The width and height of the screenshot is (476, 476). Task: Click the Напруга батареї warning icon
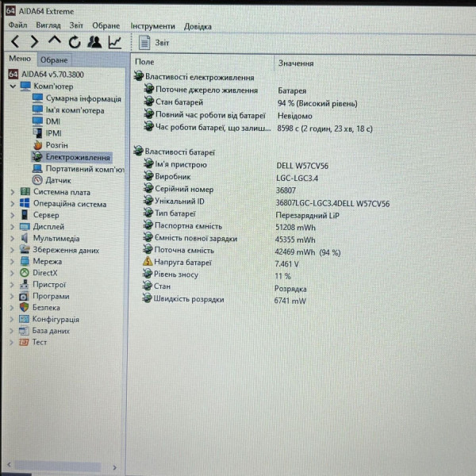148,261
